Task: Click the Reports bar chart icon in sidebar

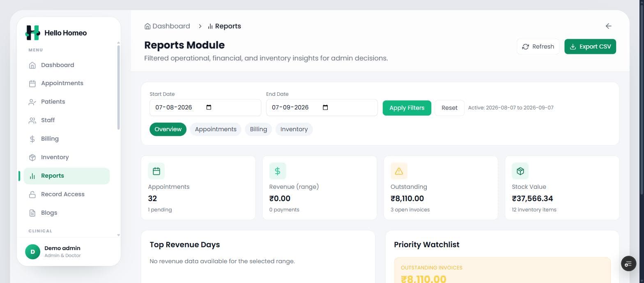Action: 32,176
